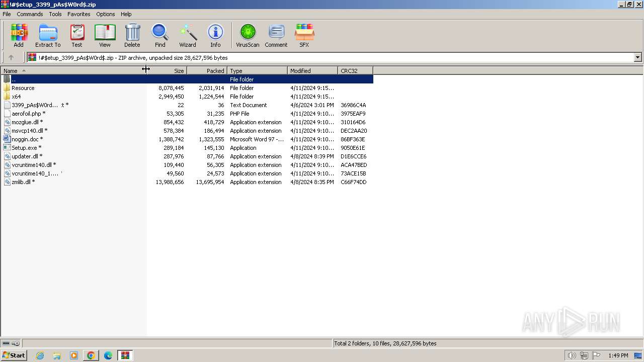This screenshot has width=644, height=362.
Task: Click the volume icon in system tray
Action: point(572,355)
